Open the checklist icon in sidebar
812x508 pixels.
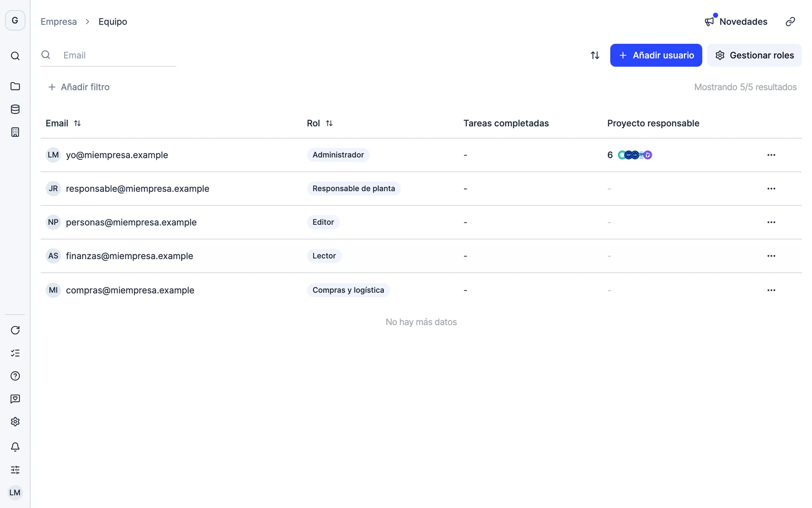point(15,353)
